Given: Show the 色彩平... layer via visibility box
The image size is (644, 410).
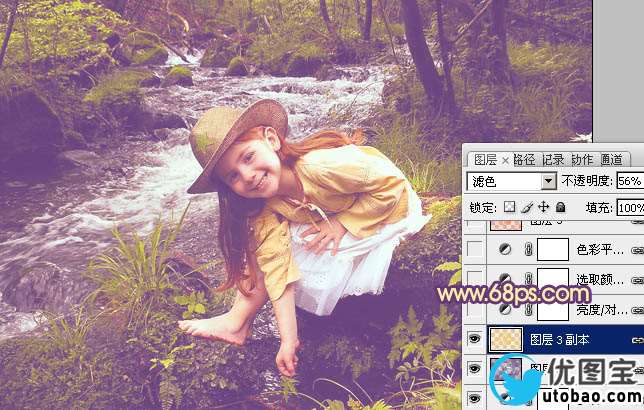Looking at the screenshot, I should [x=475, y=249].
